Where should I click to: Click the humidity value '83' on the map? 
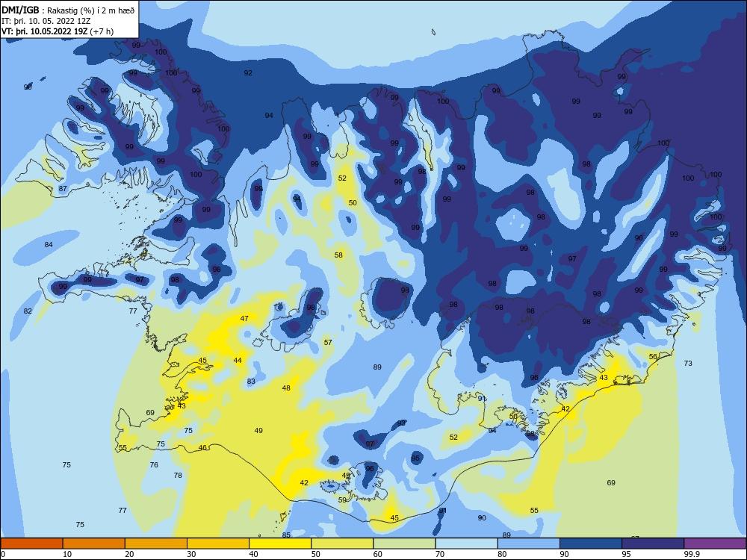point(251,382)
